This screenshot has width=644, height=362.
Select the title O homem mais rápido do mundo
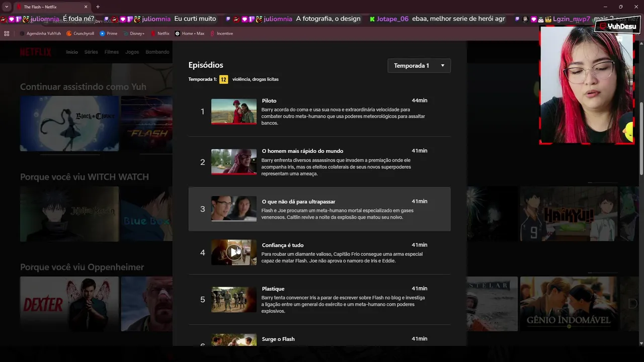click(302, 151)
